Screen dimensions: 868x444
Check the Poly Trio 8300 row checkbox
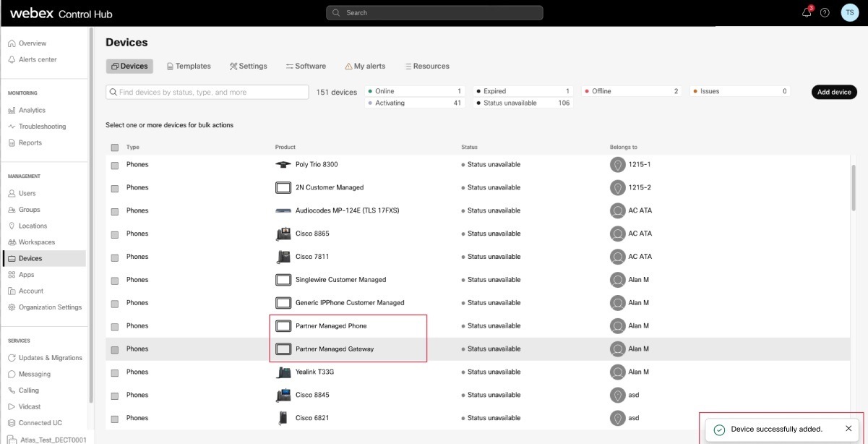(x=114, y=164)
